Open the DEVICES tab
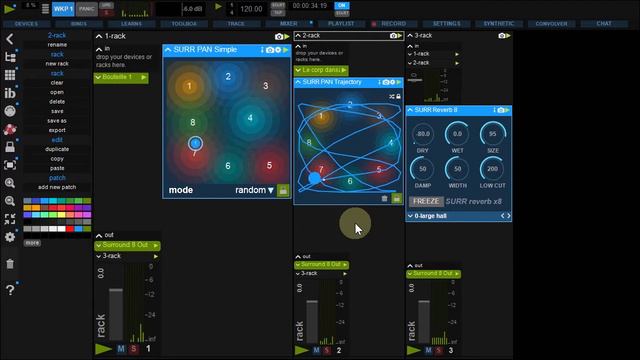This screenshot has height=360, width=640. tap(26, 24)
